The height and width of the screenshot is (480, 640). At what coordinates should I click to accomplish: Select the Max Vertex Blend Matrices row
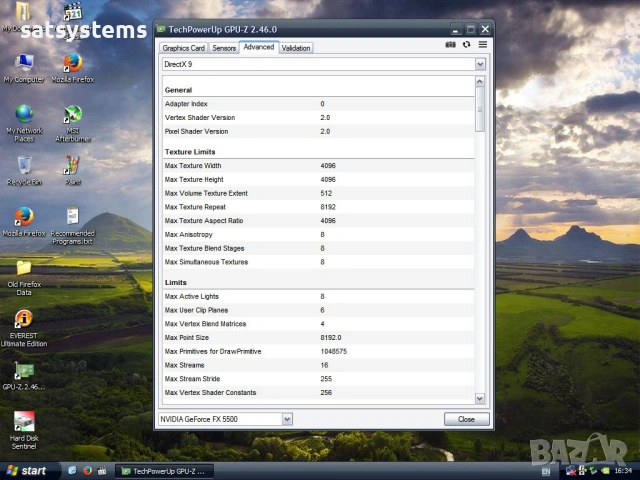point(318,324)
